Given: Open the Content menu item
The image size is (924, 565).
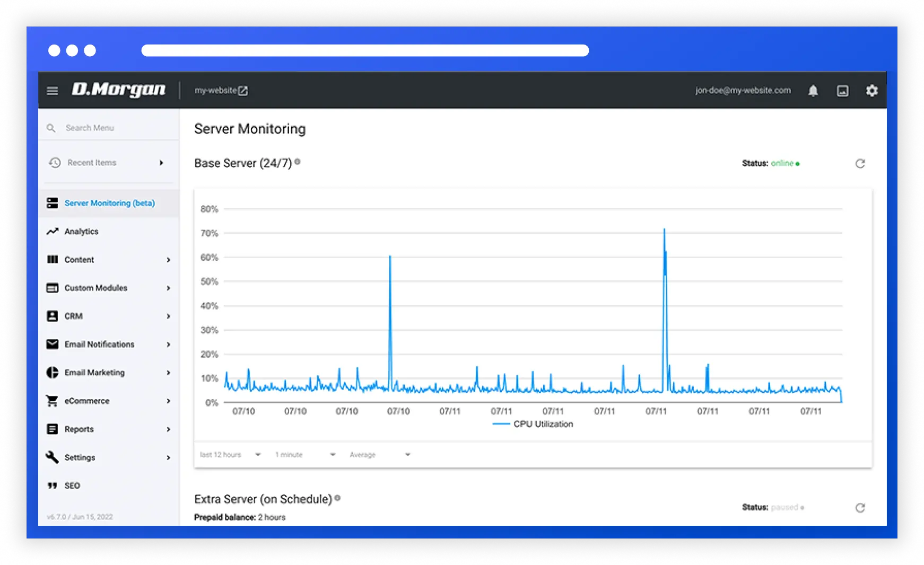Looking at the screenshot, I should 109,259.
